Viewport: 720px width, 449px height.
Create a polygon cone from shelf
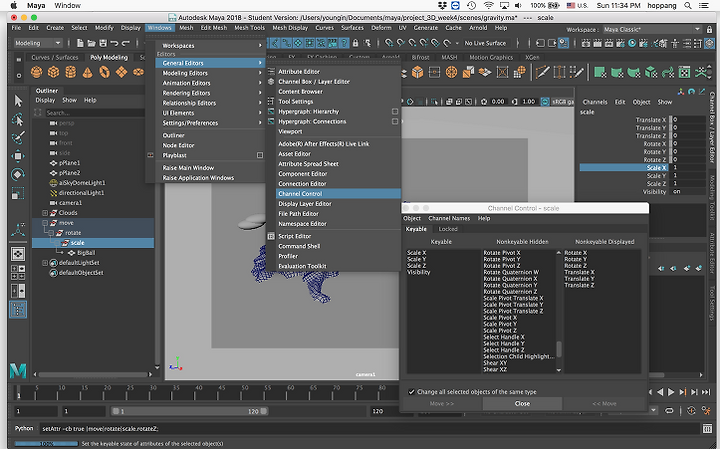pyautogui.click(x=87, y=72)
